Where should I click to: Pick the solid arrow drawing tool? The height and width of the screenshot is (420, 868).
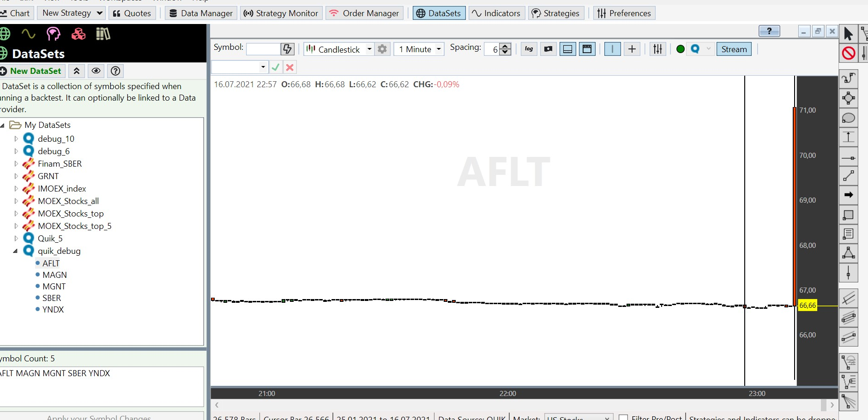pos(848,195)
